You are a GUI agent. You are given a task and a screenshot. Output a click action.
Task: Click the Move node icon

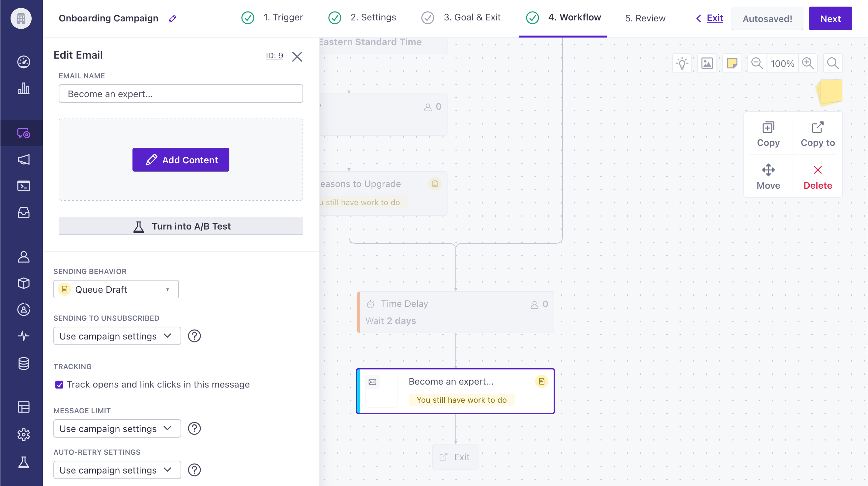pos(768,173)
